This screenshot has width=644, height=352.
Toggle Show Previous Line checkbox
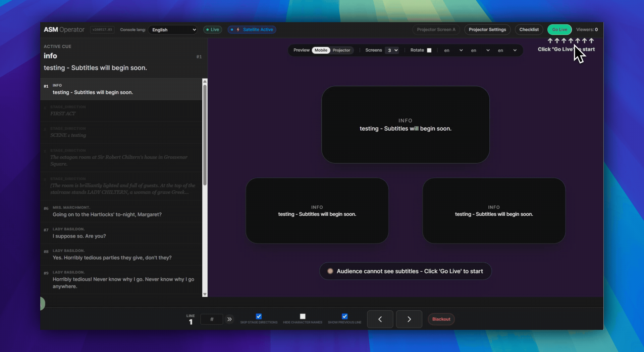[344, 316]
